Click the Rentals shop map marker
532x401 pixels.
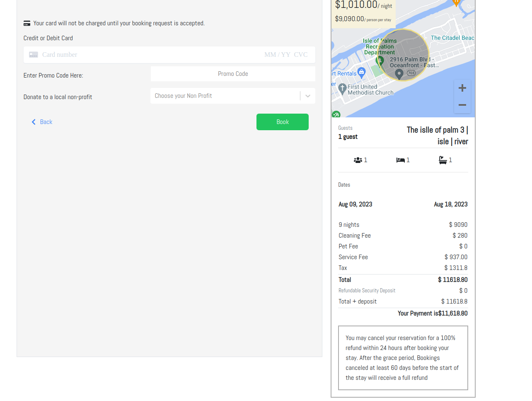pyautogui.click(x=362, y=72)
